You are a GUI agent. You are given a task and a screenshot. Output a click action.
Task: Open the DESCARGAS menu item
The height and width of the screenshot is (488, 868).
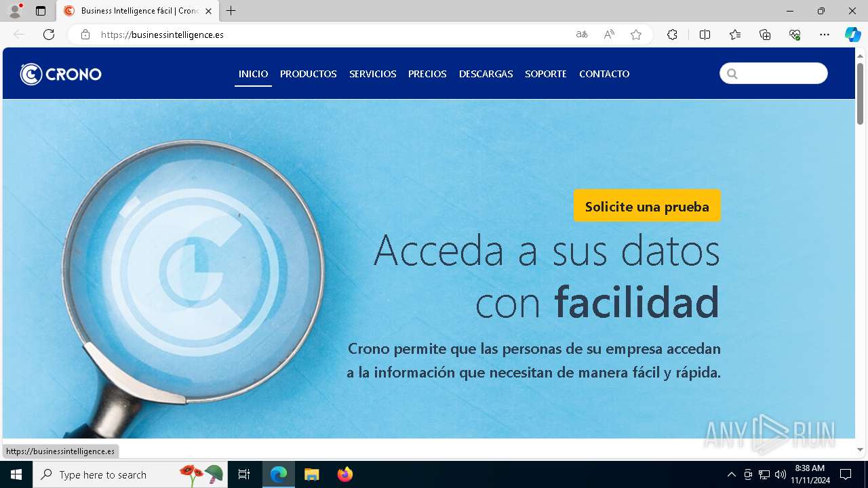pyautogui.click(x=486, y=74)
